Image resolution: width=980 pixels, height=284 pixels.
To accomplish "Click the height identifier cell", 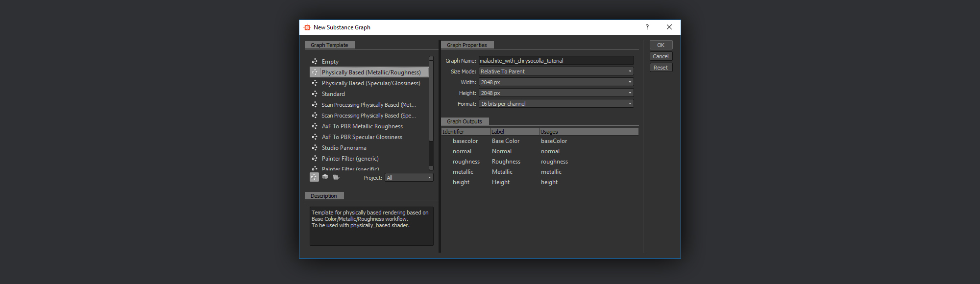I will coord(461,182).
